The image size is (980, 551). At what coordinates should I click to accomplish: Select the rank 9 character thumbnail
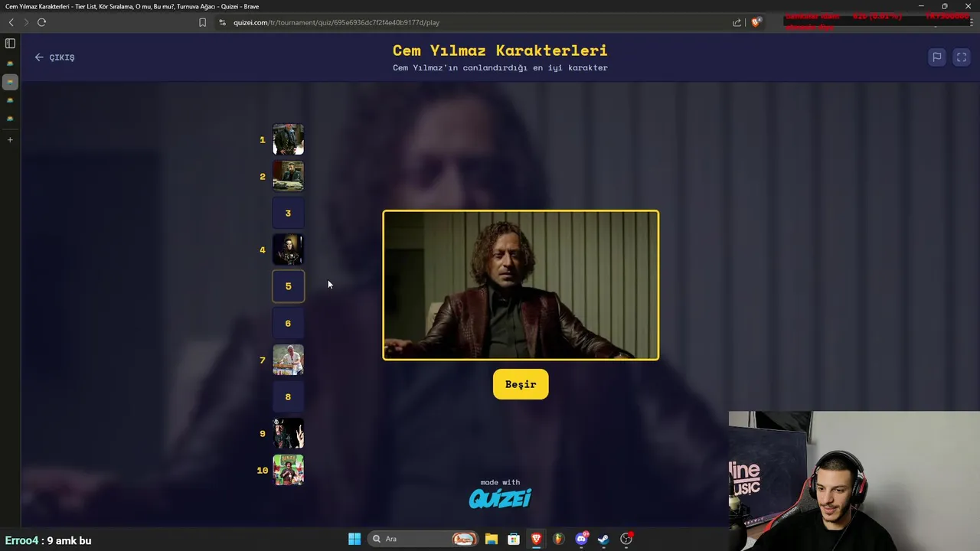click(288, 433)
